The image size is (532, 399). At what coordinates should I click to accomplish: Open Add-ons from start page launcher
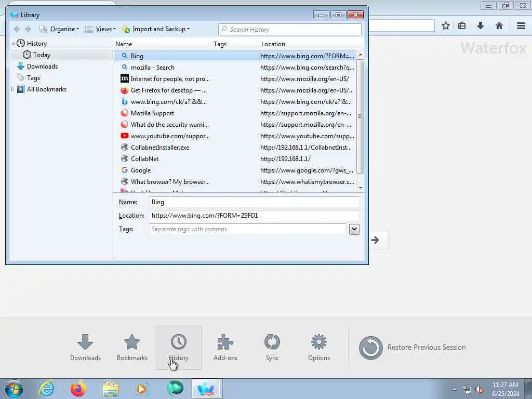click(x=225, y=348)
